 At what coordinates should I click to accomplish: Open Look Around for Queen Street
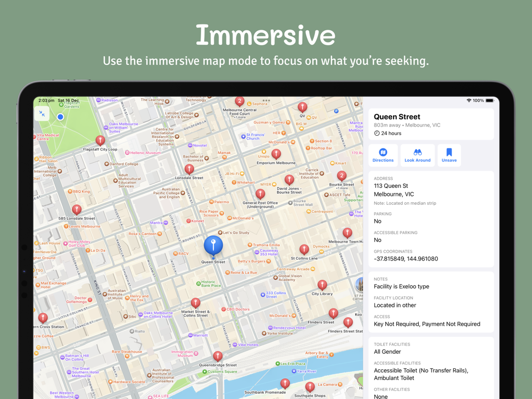pos(417,155)
